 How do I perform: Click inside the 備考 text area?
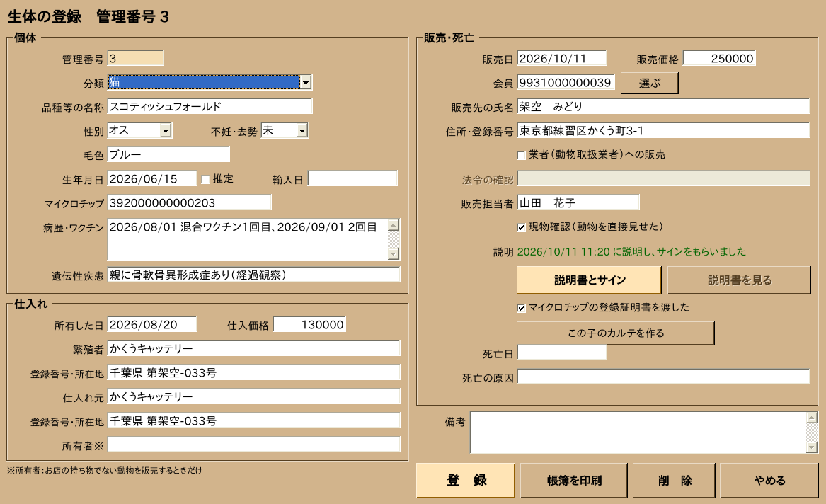[638, 433]
